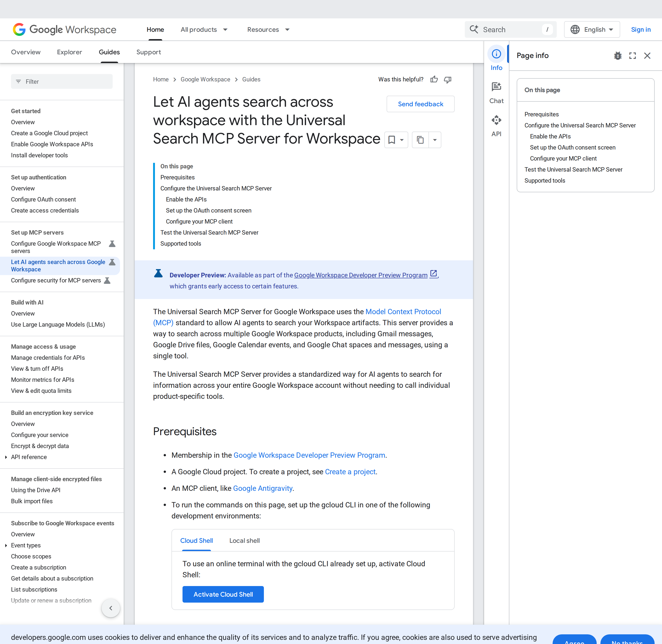Select the Cloud Shell tab

click(197, 540)
